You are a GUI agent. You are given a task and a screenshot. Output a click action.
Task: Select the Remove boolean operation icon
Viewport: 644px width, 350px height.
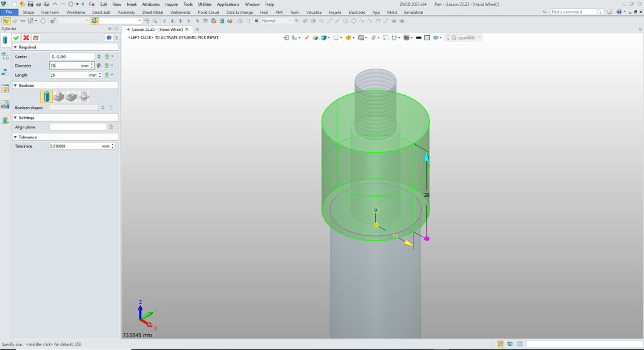[71, 96]
